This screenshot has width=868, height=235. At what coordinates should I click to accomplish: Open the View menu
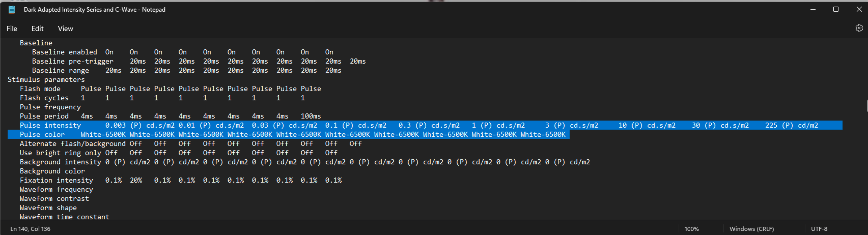click(65, 29)
